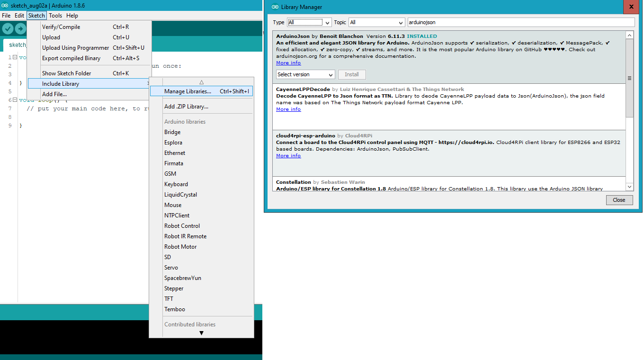Include the Stepper library
This screenshot has height=360, width=644.
coord(201,288)
